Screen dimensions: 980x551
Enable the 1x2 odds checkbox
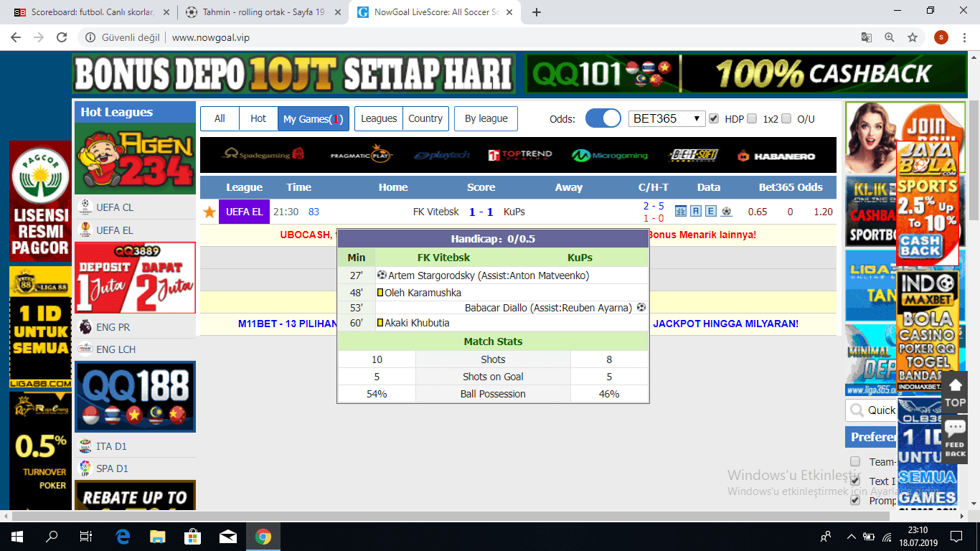(x=752, y=118)
